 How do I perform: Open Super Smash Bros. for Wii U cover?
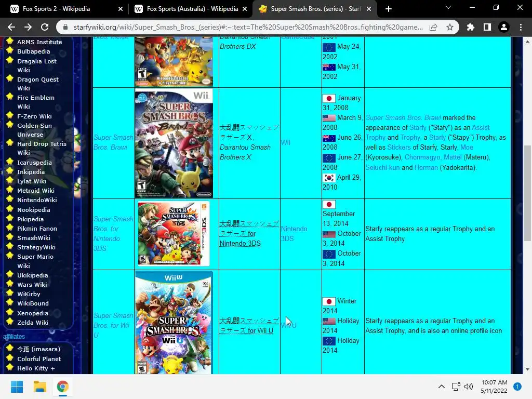click(174, 323)
